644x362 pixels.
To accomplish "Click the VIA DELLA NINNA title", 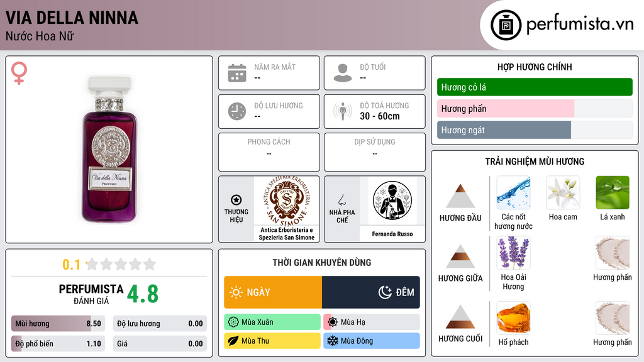I will coord(72,18).
